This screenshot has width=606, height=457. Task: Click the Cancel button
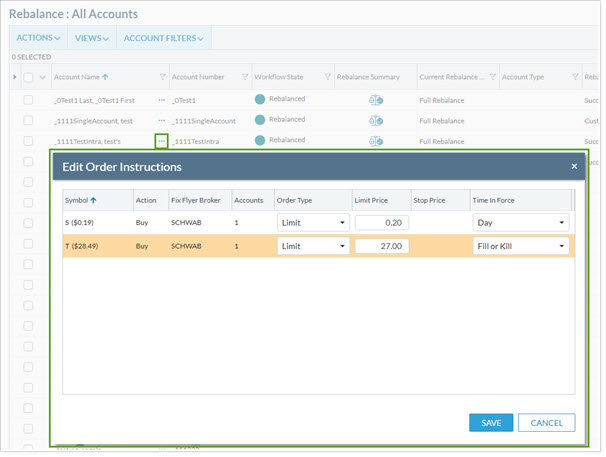pyautogui.click(x=546, y=423)
